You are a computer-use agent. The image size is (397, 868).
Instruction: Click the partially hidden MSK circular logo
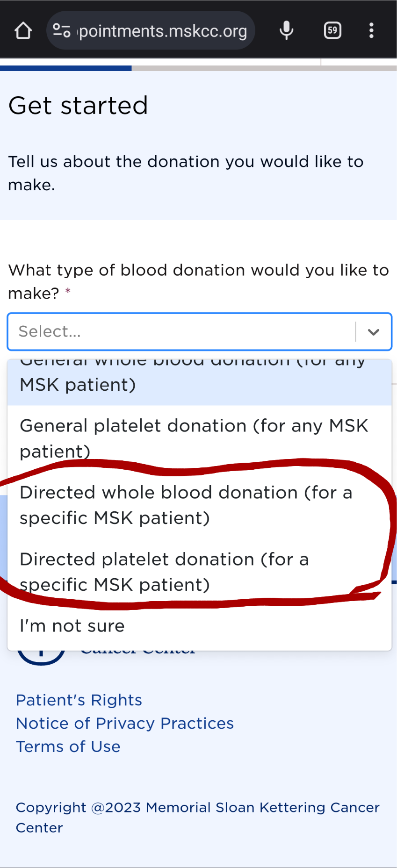(41, 655)
